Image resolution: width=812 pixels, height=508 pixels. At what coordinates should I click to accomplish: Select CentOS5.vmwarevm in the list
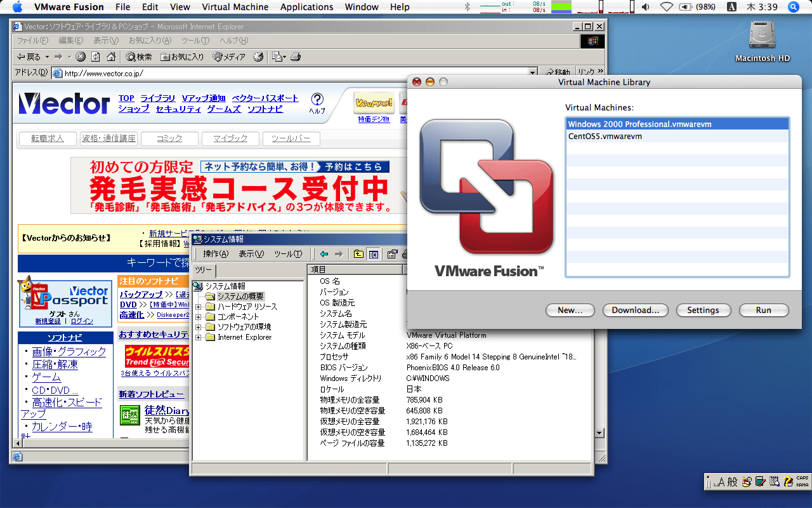(x=677, y=136)
